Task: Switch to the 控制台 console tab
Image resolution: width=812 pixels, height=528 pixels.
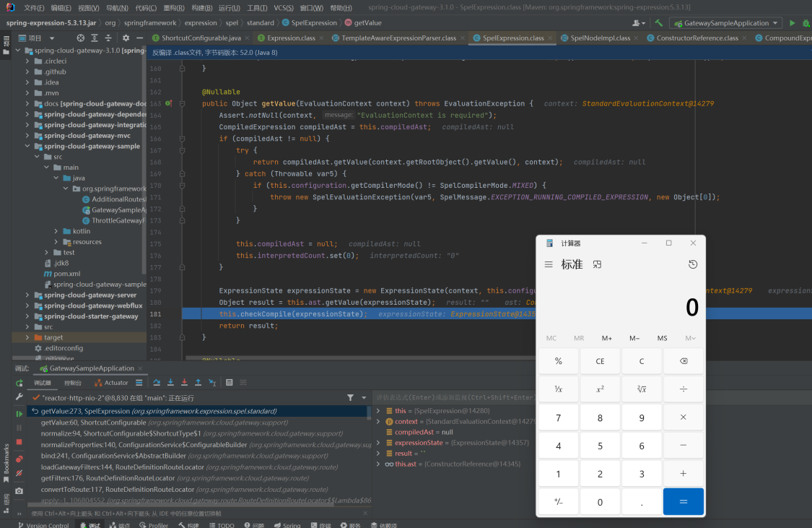Action: click(73, 382)
